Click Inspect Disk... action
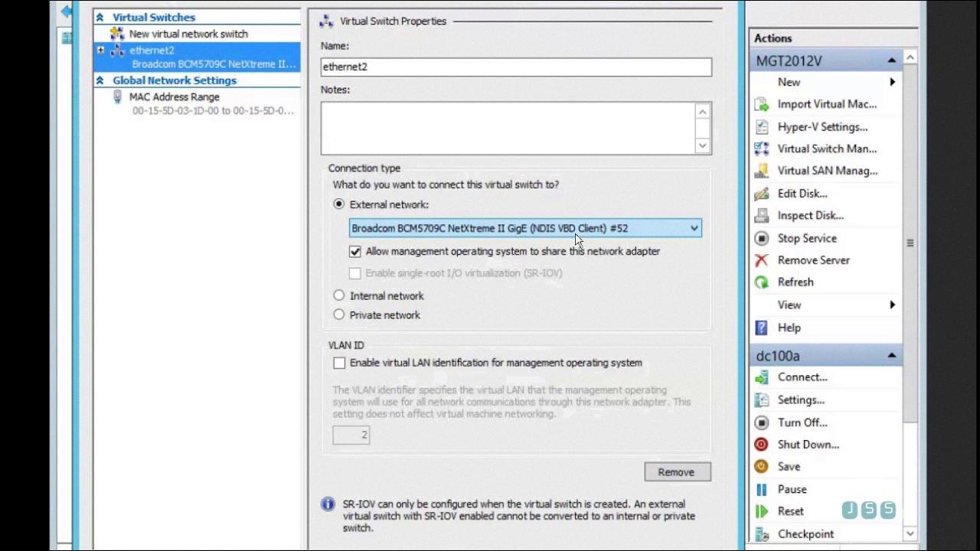This screenshot has width=980, height=551. pos(810,216)
